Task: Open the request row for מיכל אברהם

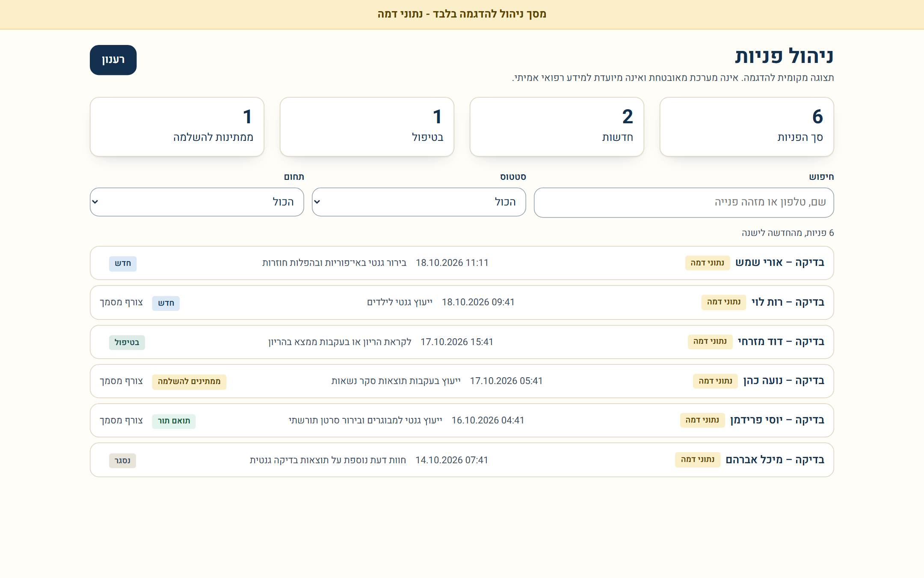Action: click(462, 460)
